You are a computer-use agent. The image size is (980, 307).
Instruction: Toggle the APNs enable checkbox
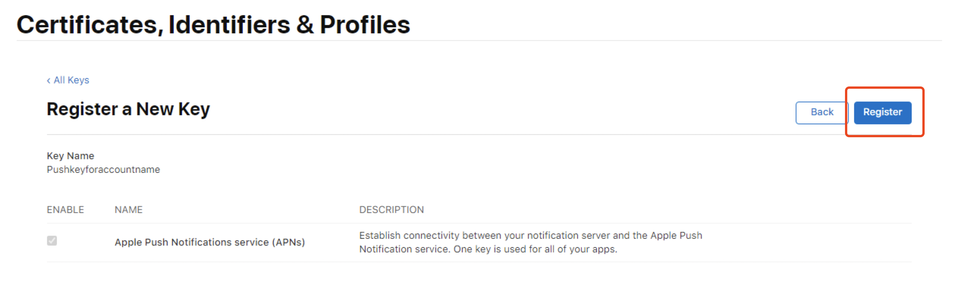coord(52,241)
